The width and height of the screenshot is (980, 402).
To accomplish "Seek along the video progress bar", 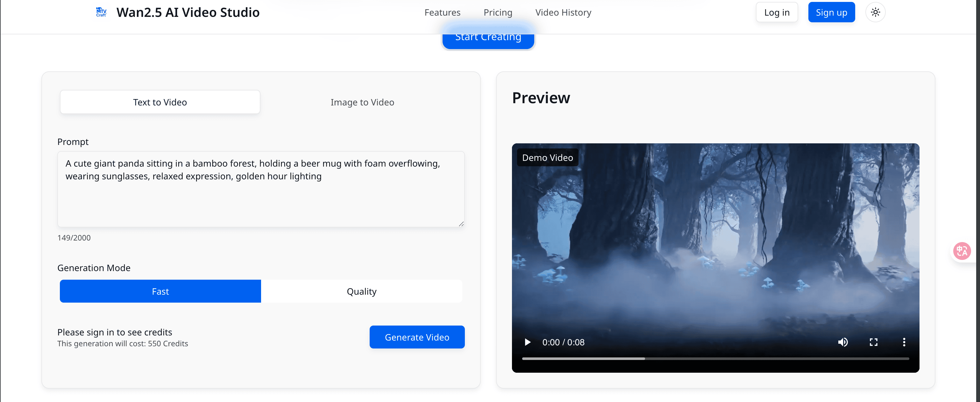I will pyautogui.click(x=715, y=358).
